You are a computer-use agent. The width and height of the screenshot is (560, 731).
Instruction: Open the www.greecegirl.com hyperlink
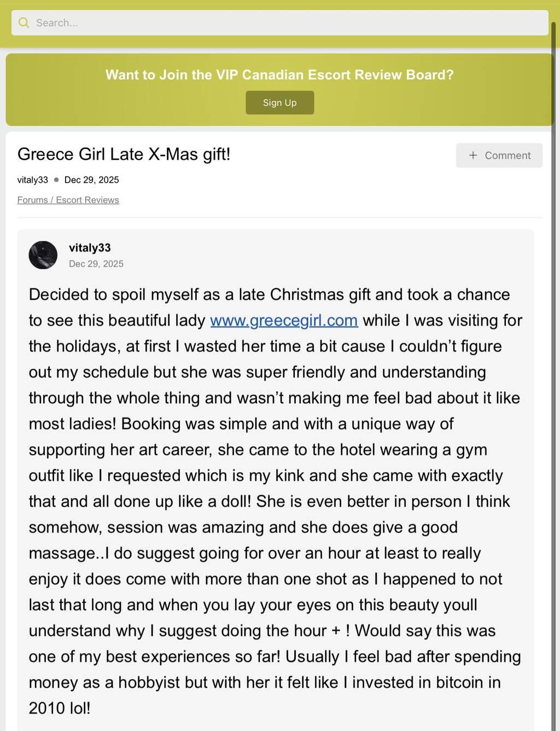click(284, 320)
